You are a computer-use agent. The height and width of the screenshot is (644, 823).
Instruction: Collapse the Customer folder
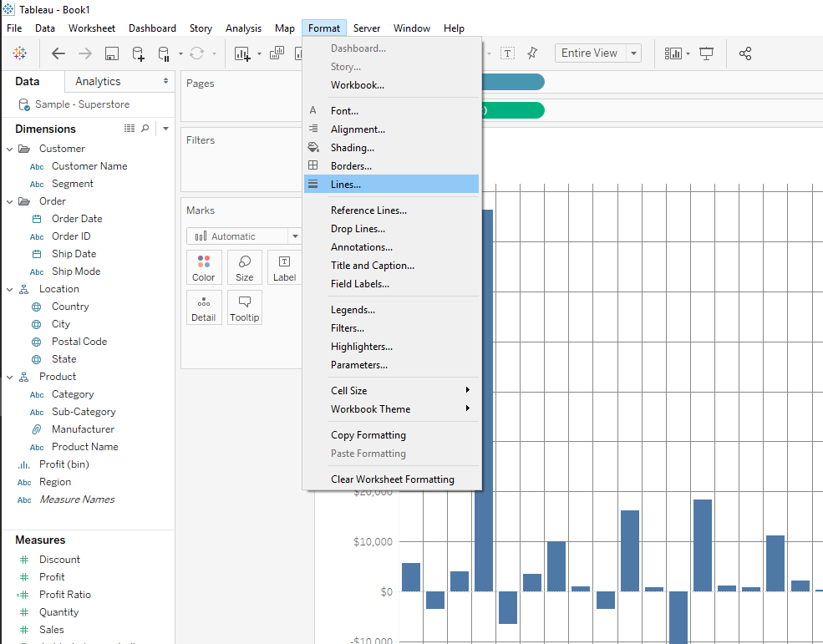click(10, 149)
